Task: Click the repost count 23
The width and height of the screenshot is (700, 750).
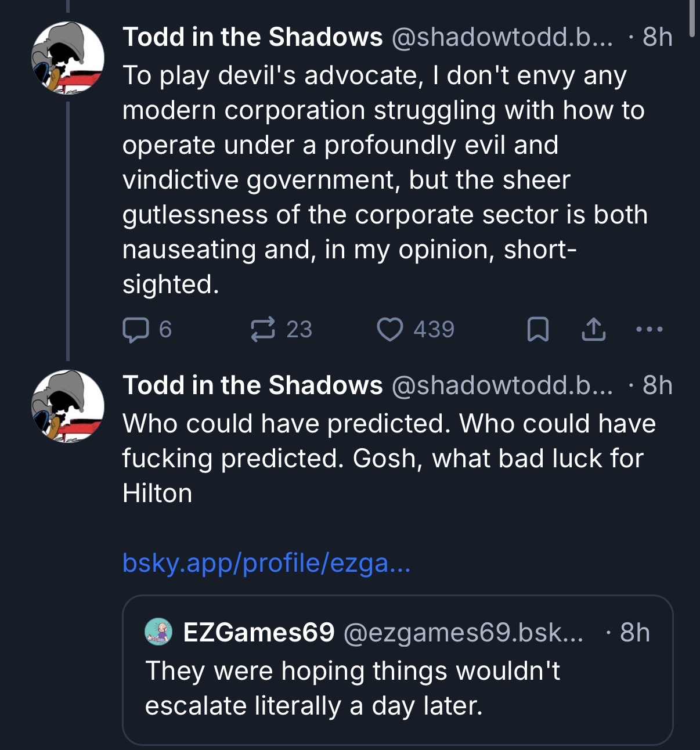Action: pos(300,330)
